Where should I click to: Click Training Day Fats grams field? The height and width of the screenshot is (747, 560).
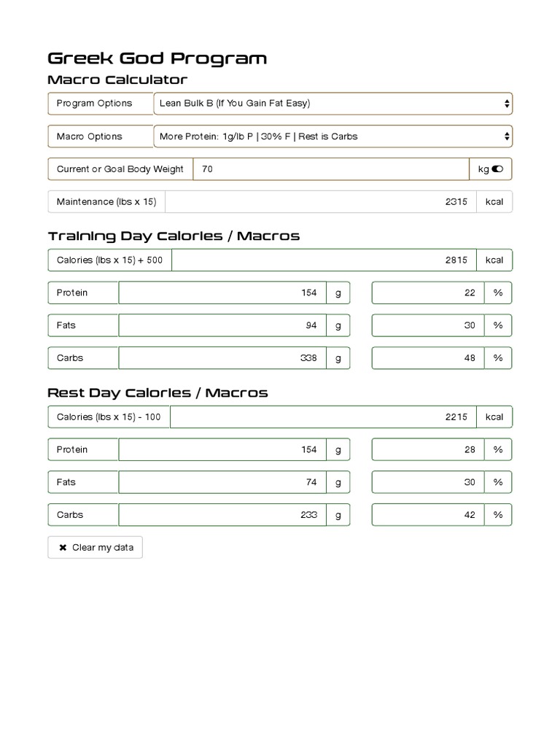[x=222, y=325]
